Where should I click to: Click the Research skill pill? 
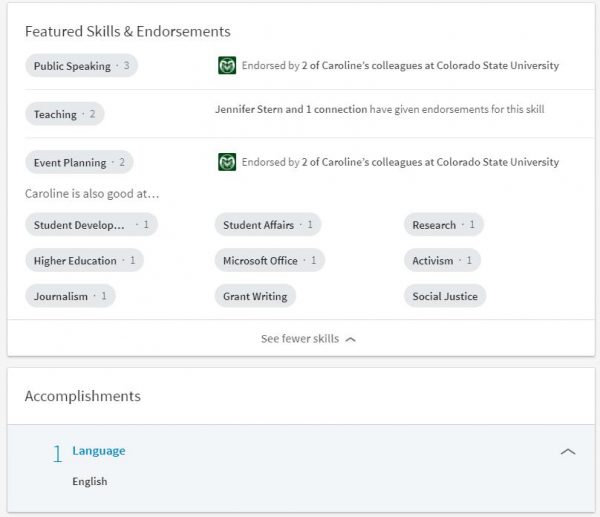[443, 225]
